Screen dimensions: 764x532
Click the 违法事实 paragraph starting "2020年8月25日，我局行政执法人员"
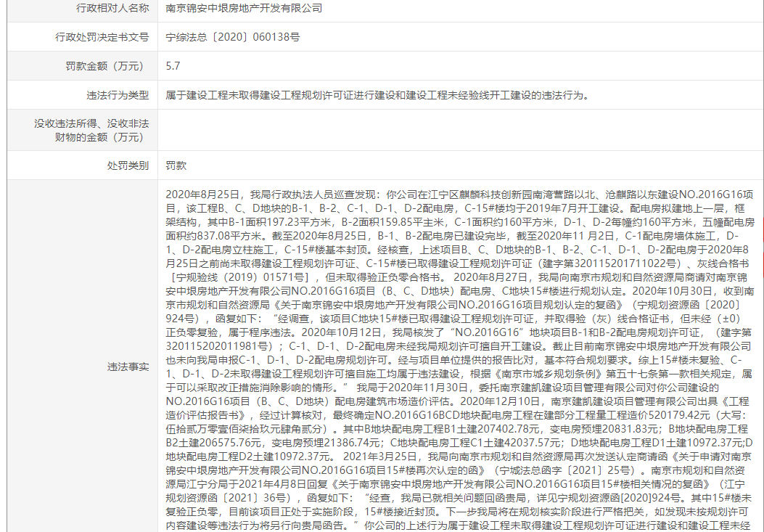coord(459,361)
